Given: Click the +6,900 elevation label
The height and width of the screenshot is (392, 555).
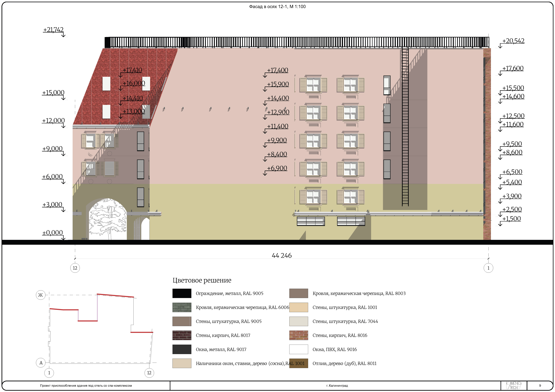Looking at the screenshot, I should (277, 168).
